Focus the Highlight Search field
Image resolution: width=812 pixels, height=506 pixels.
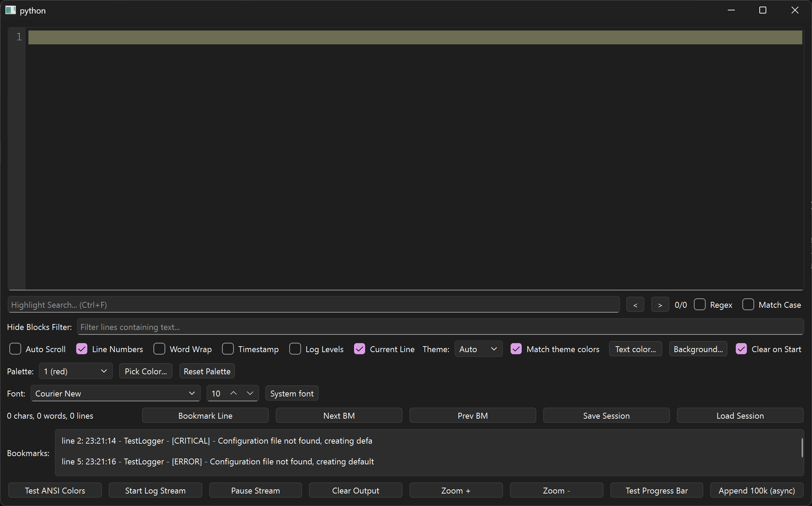click(314, 305)
